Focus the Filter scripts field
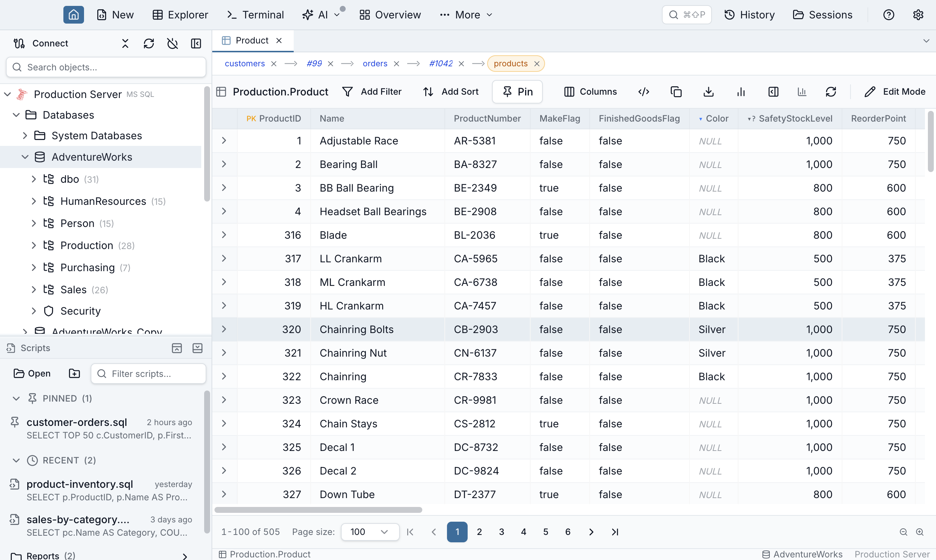Screen dimensions: 936x560 click(x=149, y=374)
